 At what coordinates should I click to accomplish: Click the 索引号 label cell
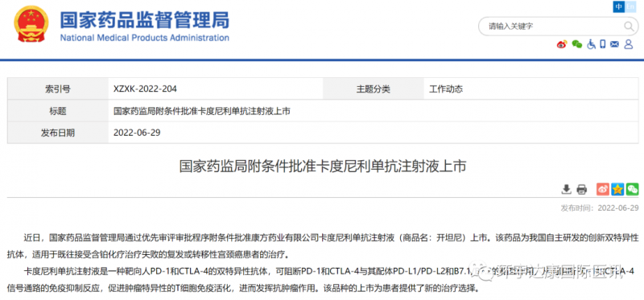coord(58,88)
